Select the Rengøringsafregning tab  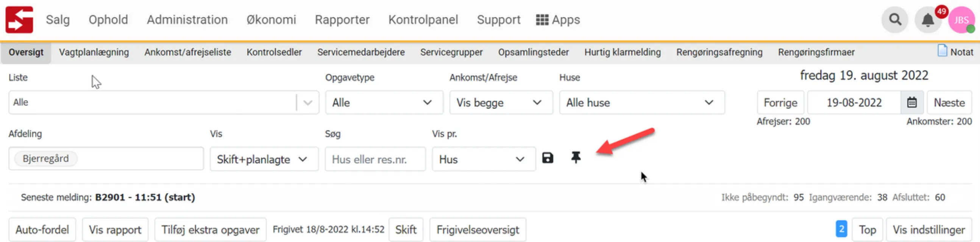(x=719, y=52)
